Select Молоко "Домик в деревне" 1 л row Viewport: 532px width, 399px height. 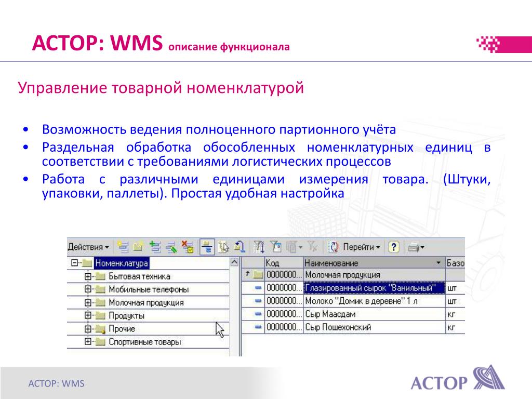(353, 301)
